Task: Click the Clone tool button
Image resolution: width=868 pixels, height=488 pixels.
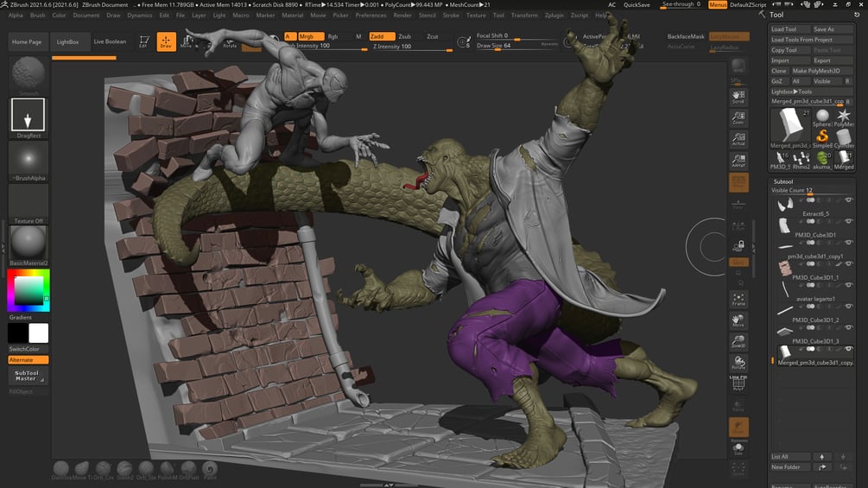Action: click(779, 71)
